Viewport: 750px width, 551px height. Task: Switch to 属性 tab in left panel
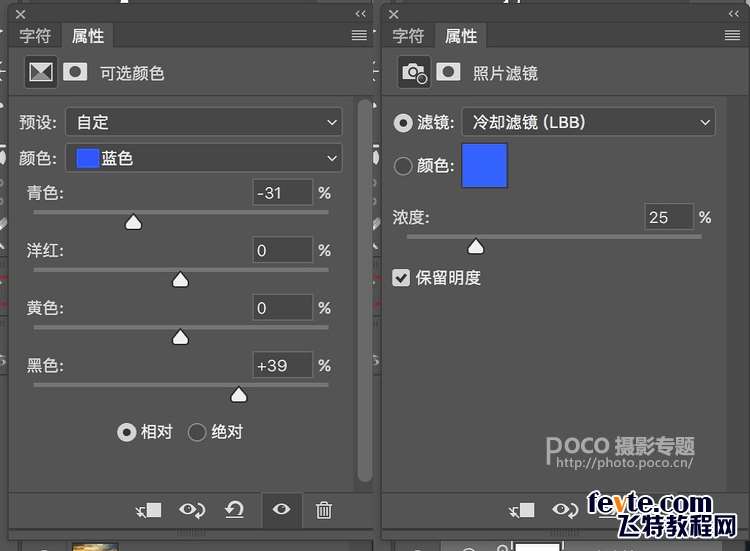(x=88, y=36)
